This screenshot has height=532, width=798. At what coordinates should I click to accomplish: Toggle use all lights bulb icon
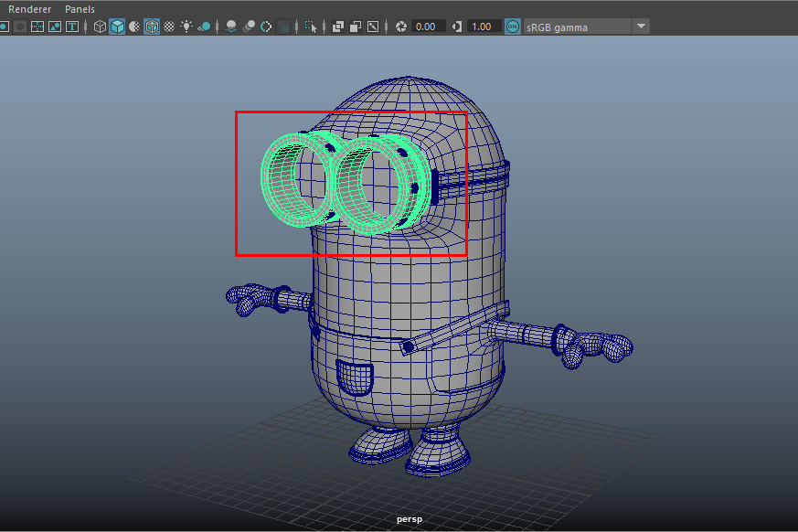click(x=186, y=27)
